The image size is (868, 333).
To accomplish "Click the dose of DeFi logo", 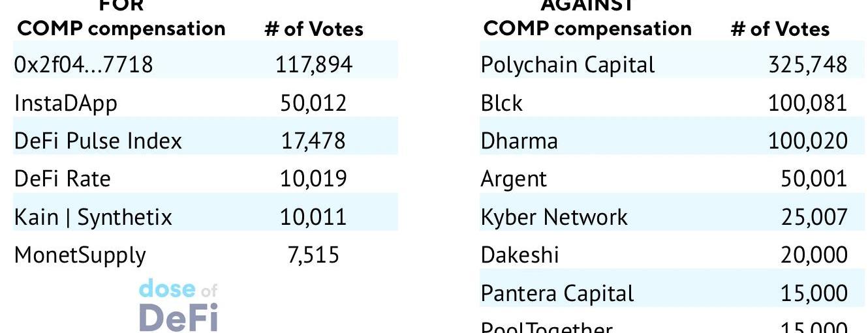I will click(178, 305).
